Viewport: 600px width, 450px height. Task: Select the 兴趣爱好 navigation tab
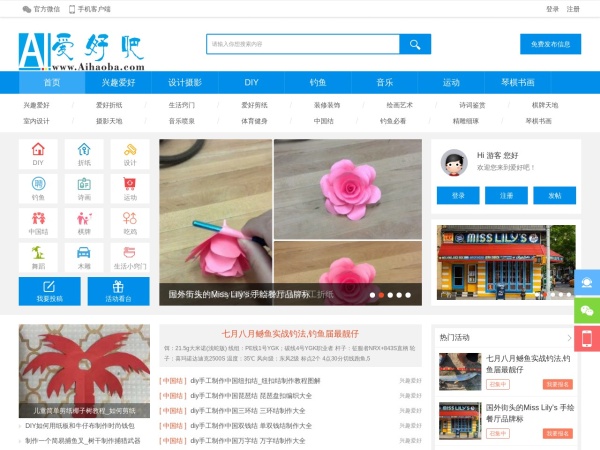tap(119, 82)
